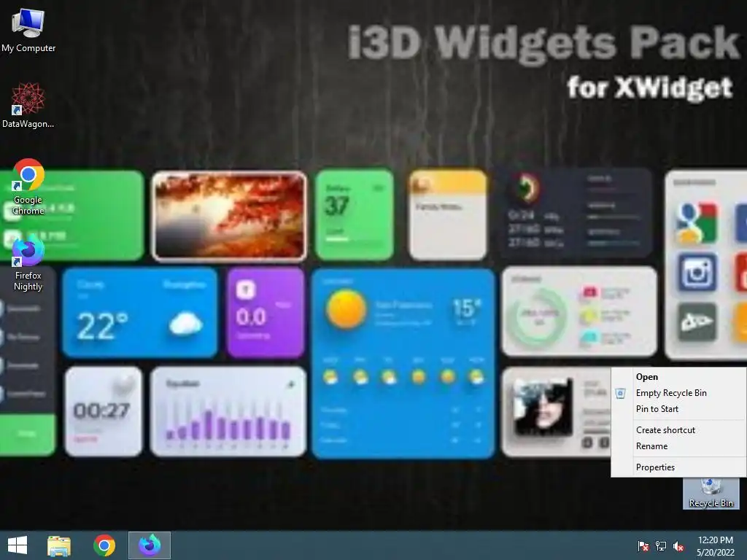The width and height of the screenshot is (747, 560).
Task: Launch Chrome from the taskbar
Action: tap(104, 545)
